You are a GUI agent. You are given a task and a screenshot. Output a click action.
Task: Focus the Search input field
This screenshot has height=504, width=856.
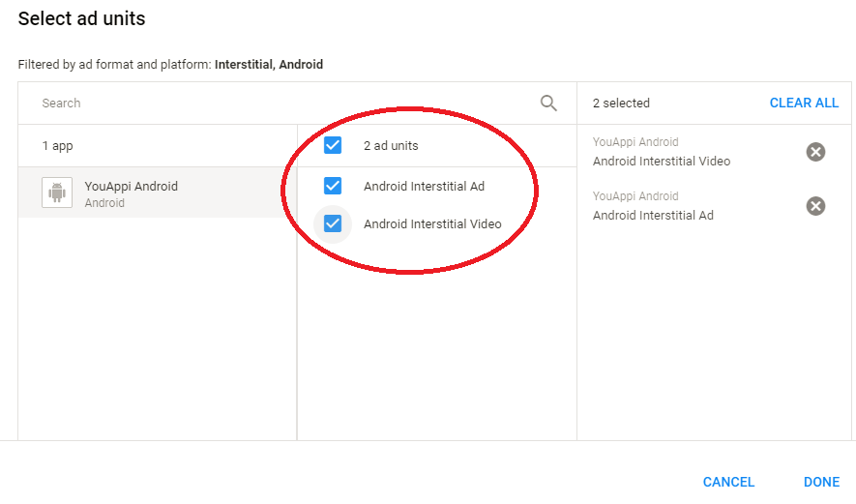coord(280,104)
